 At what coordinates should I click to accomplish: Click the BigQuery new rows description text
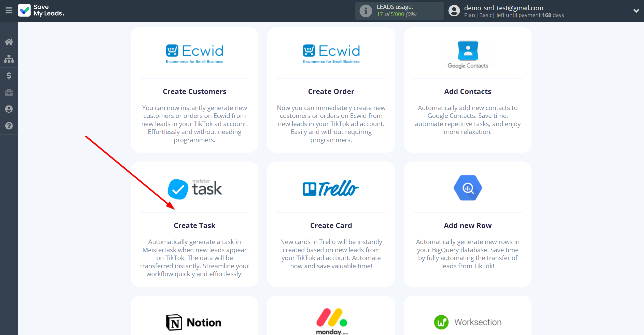(x=468, y=254)
